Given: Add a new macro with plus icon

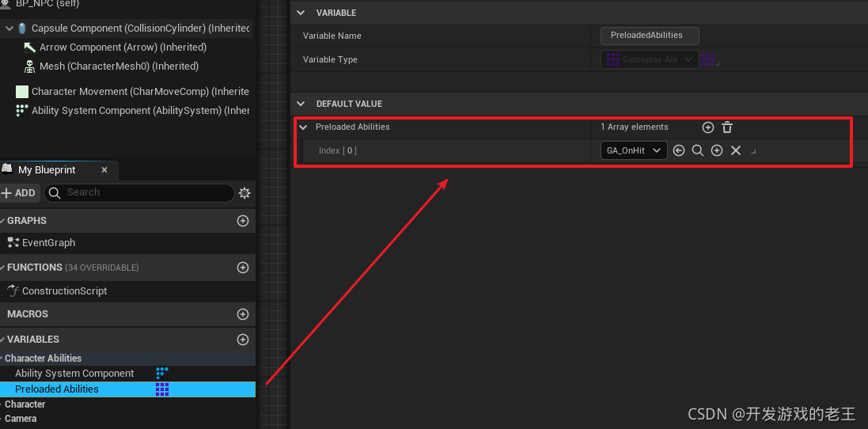Looking at the screenshot, I should pos(242,314).
